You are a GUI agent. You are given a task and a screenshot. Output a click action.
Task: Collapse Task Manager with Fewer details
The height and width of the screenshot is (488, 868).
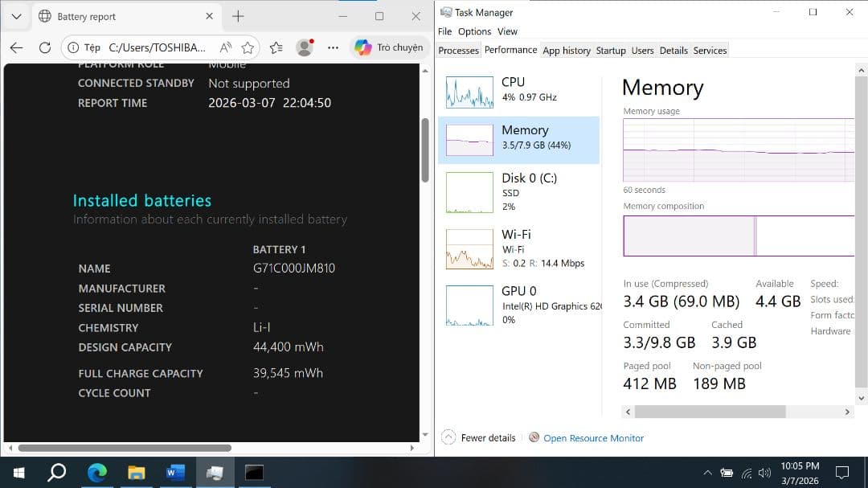click(x=480, y=438)
